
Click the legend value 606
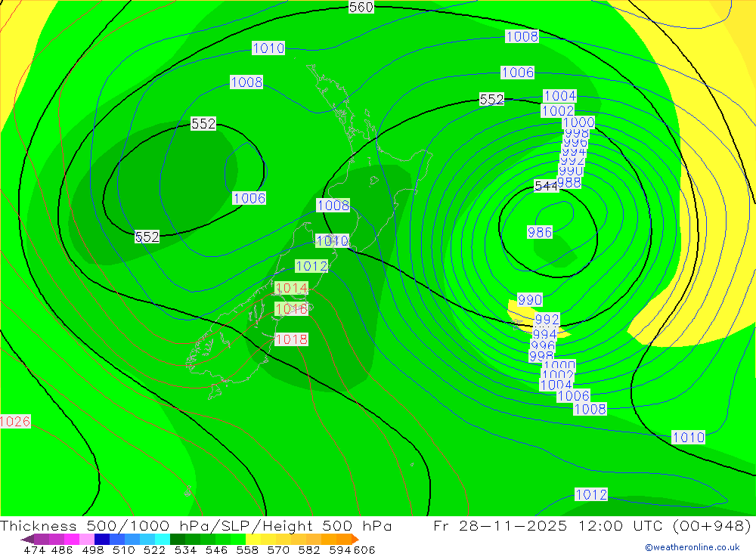(x=364, y=549)
